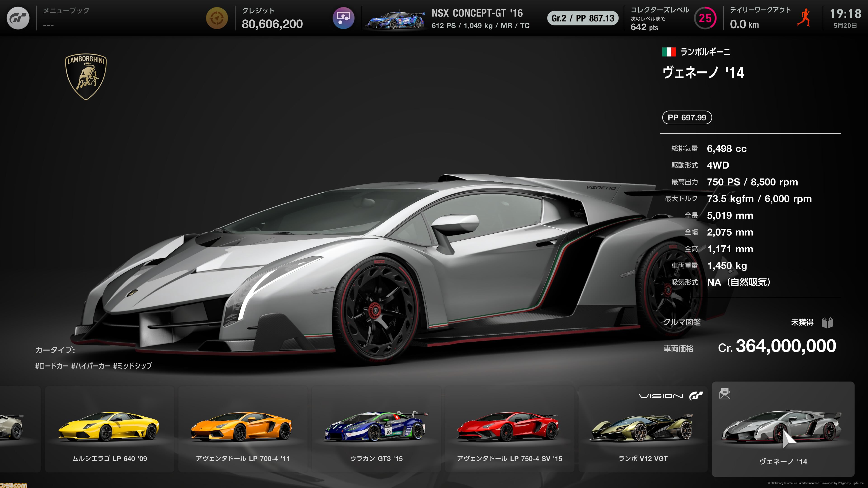Viewport: 868px width, 488px height.
Task: Open the car encyclopedia book icon
Action: (827, 323)
